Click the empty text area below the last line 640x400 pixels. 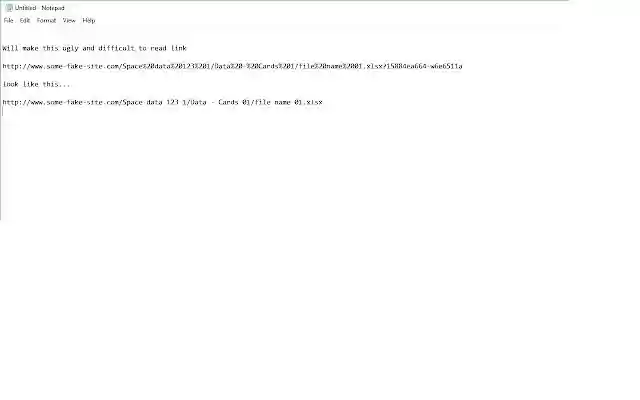(x=286, y=171)
